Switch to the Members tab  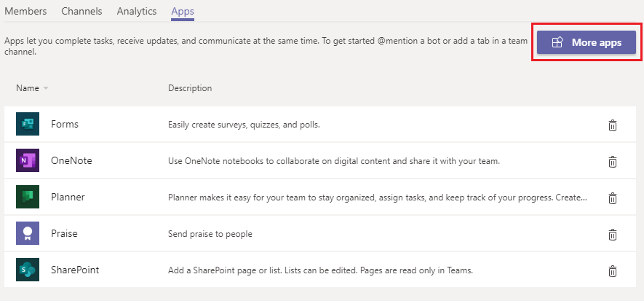click(25, 12)
